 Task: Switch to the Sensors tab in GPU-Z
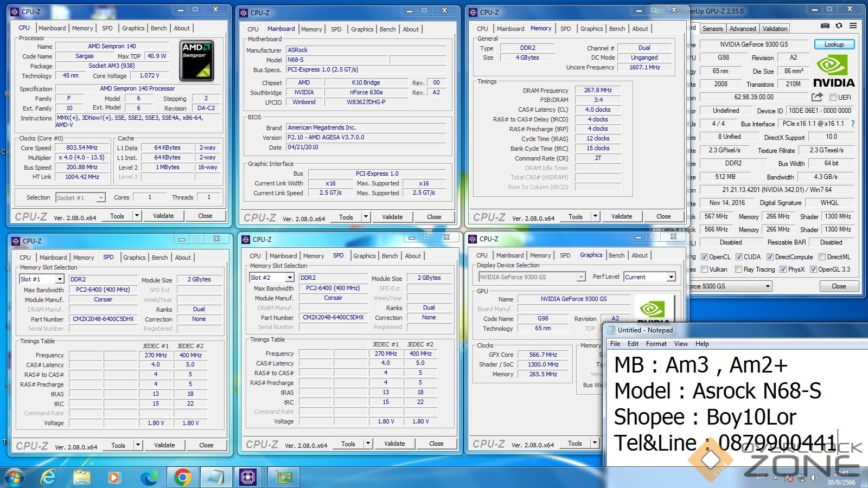(x=712, y=29)
